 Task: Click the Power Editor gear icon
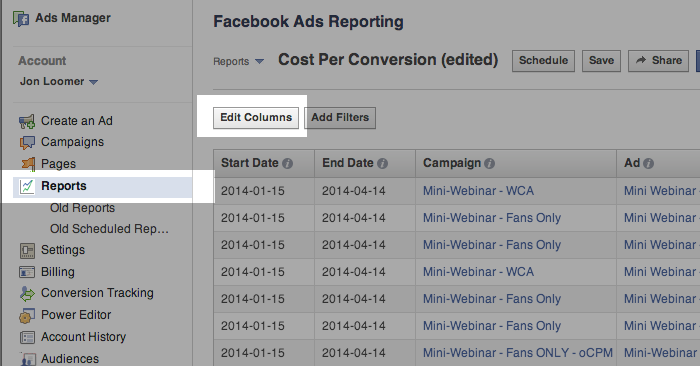[27, 316]
